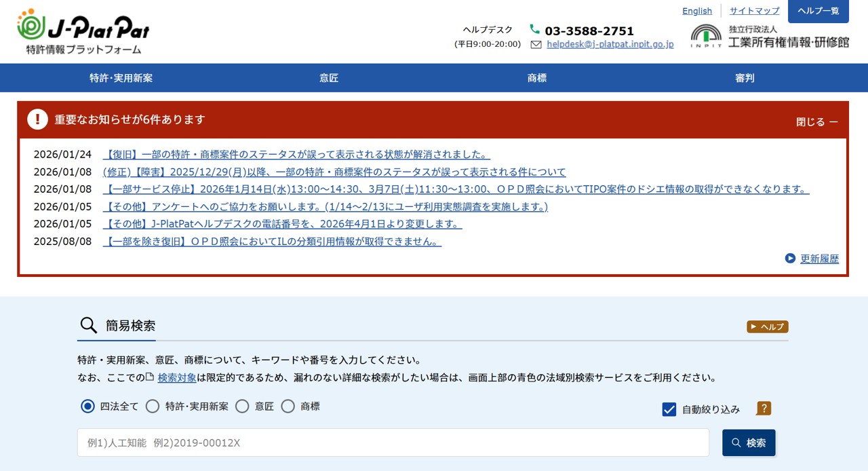Select the 特許・実用新案 radio button

(x=153, y=407)
